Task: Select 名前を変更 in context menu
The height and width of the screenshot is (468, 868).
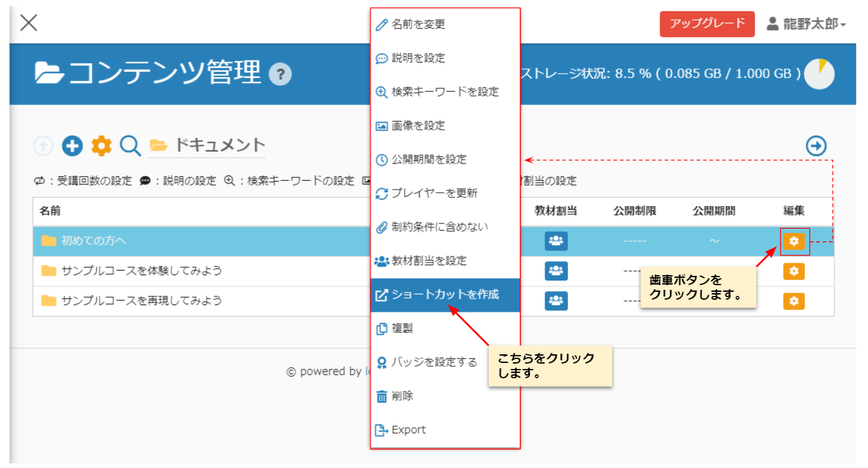Action: point(418,25)
